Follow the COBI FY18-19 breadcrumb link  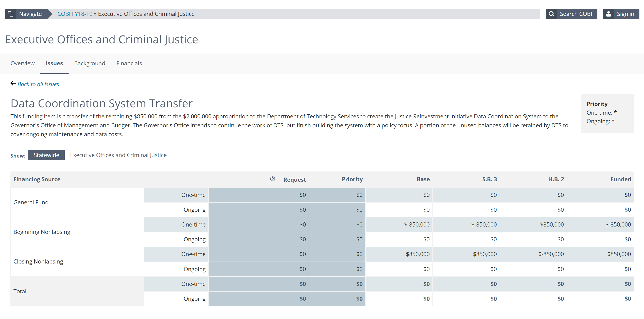(x=75, y=14)
